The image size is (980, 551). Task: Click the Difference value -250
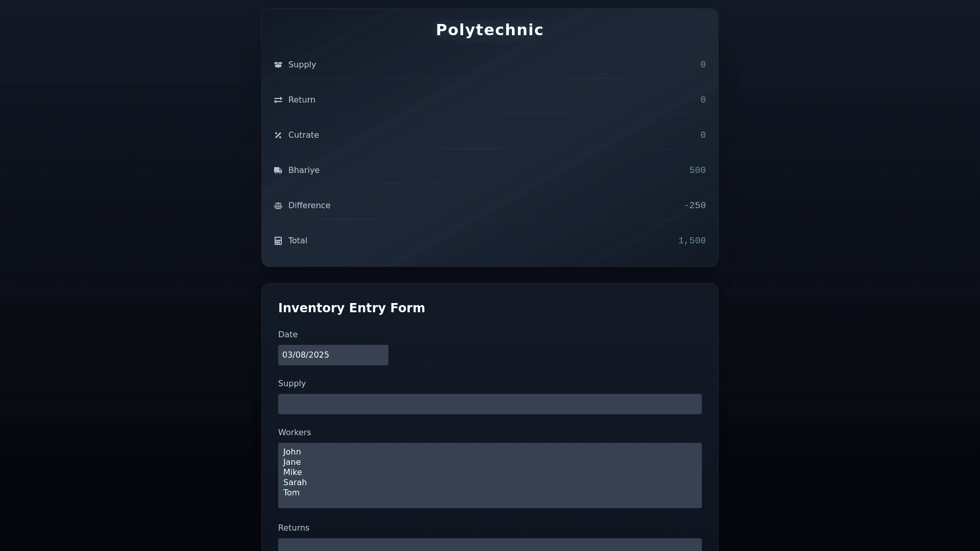(695, 206)
